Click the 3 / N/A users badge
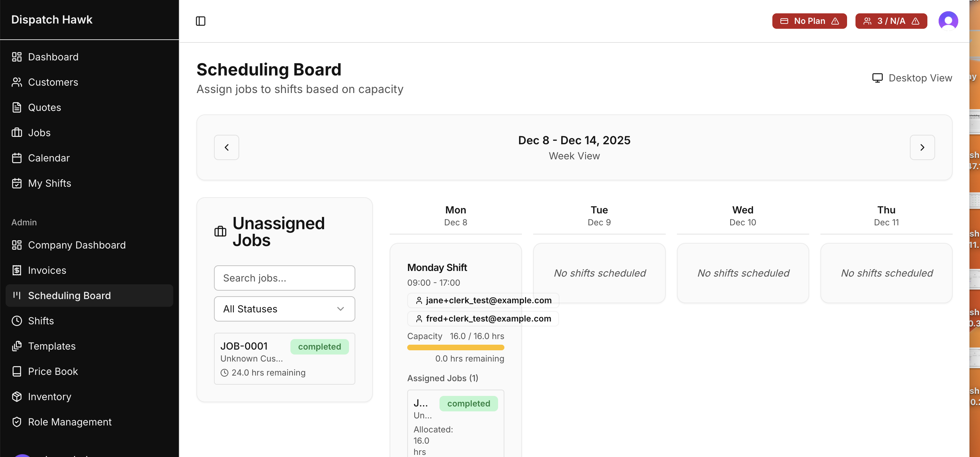 [891, 21]
